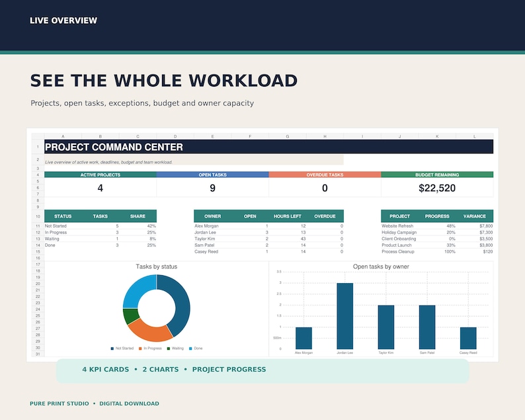
Task: Click the PROJECT COMMAND CENTER title cell
Action: pyautogui.click(x=268, y=147)
